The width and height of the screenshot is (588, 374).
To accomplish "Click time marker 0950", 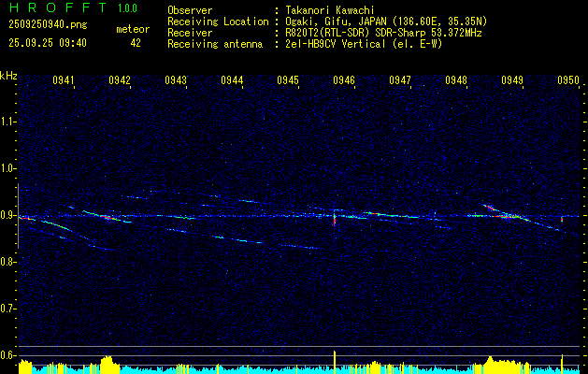I will coord(568,79).
